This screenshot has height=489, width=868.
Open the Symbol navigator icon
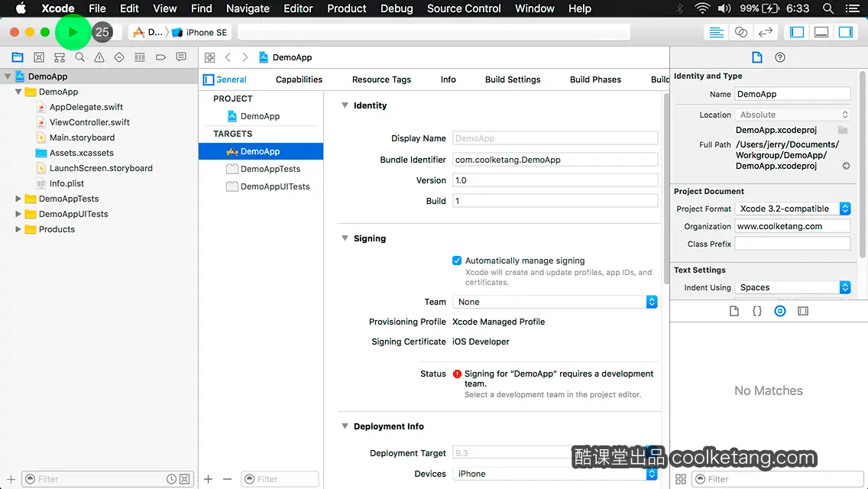(x=60, y=57)
